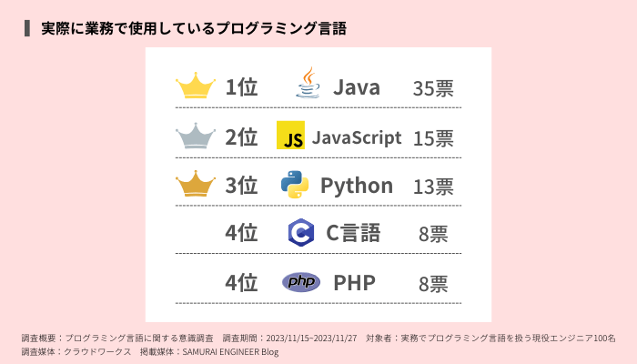Select the JavaScript language name
The width and height of the screenshot is (637, 364).
coord(357,137)
